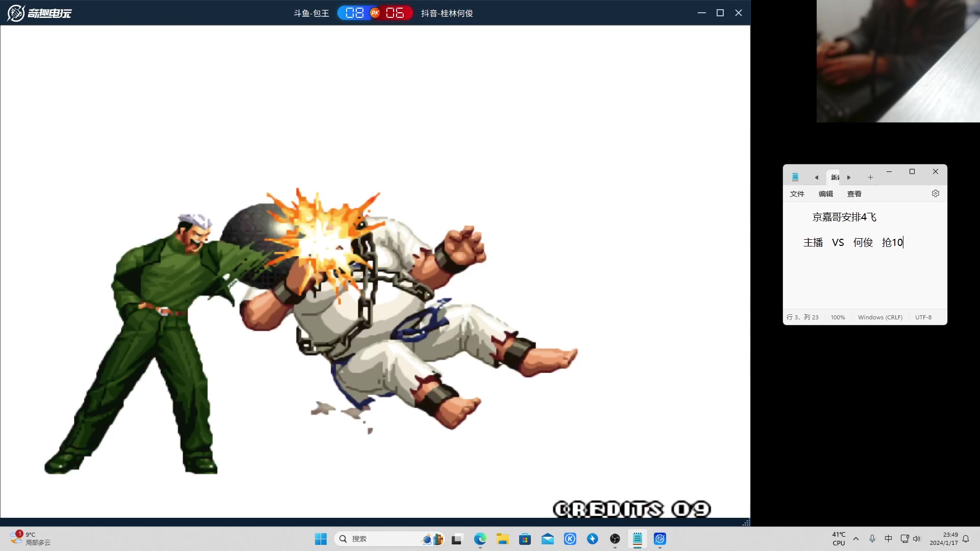The image size is (980, 551).
Task: Open the notification bell
Action: [966, 539]
